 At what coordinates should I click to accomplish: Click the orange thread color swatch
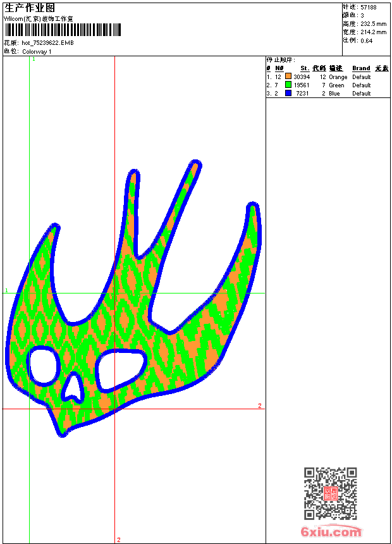tap(288, 77)
